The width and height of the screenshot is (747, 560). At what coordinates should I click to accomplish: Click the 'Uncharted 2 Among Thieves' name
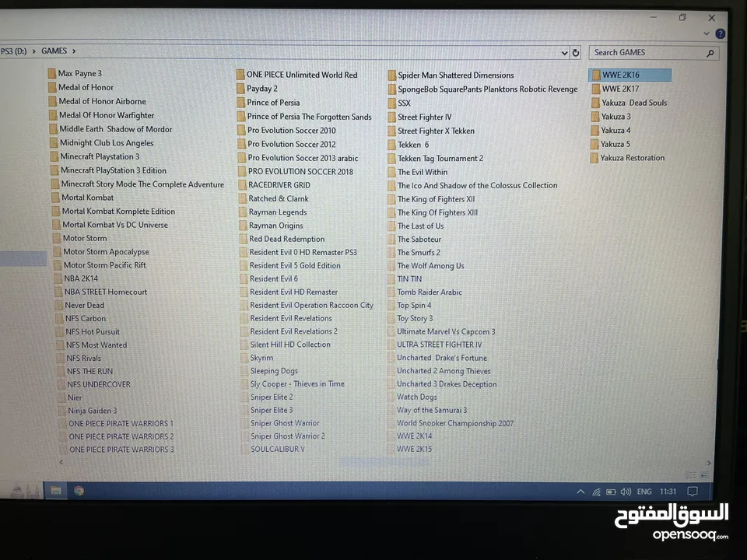point(444,371)
